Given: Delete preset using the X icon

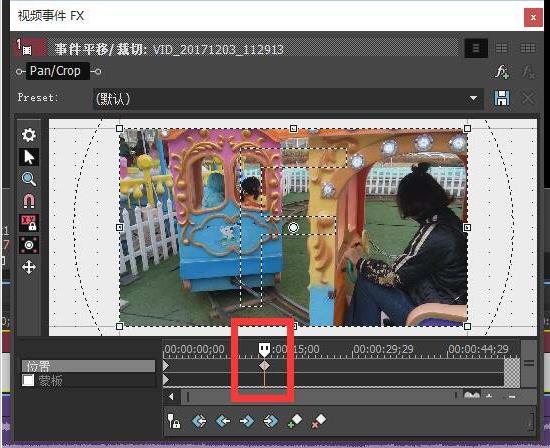Looking at the screenshot, I should coord(528,98).
